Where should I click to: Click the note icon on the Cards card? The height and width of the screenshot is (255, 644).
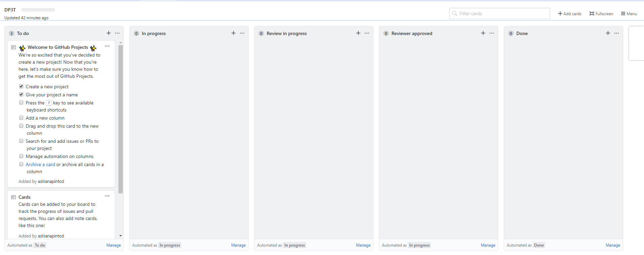tap(13, 197)
